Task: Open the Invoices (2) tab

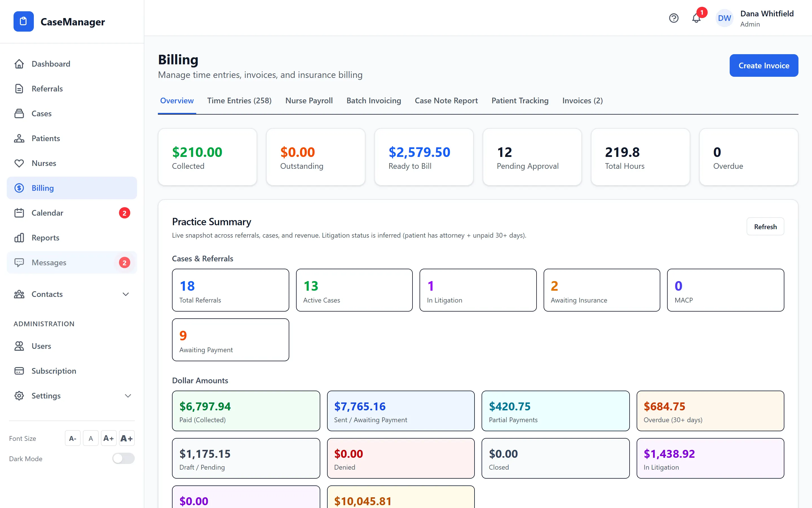Action: 582,101
